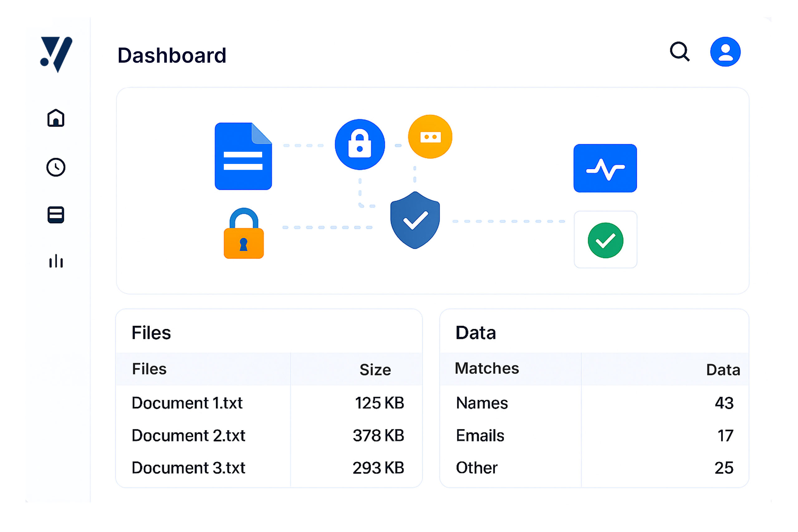Click the blue circle lock icon

[x=360, y=145]
